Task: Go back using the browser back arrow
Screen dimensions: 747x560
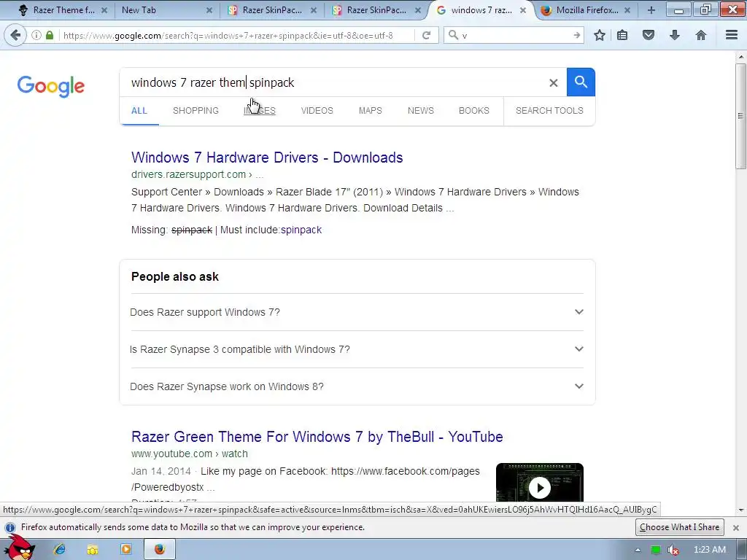Action: click(15, 35)
